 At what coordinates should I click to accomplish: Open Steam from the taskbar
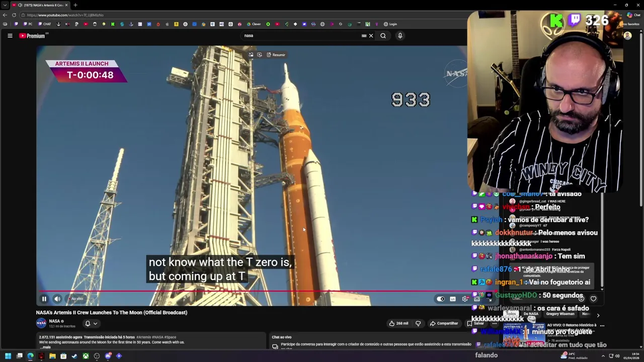click(74, 356)
